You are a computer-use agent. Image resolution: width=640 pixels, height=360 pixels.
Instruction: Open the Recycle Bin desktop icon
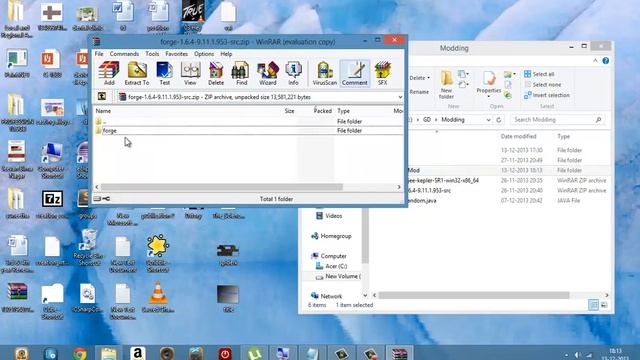click(x=89, y=247)
